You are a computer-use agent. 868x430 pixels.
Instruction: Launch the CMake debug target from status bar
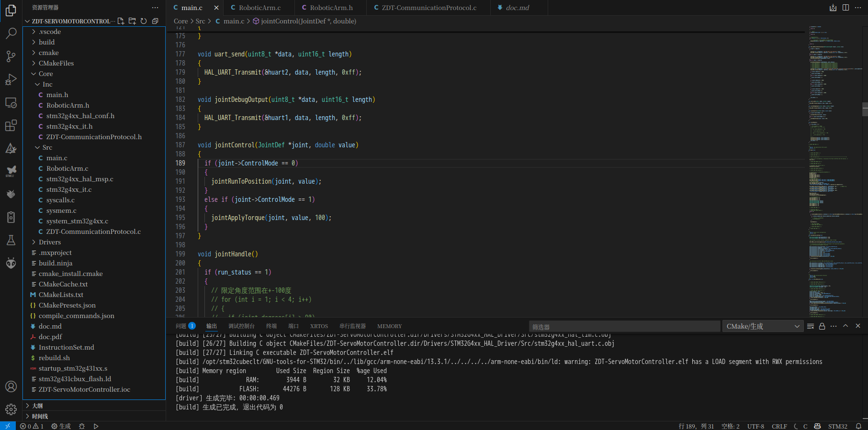[x=82, y=426]
